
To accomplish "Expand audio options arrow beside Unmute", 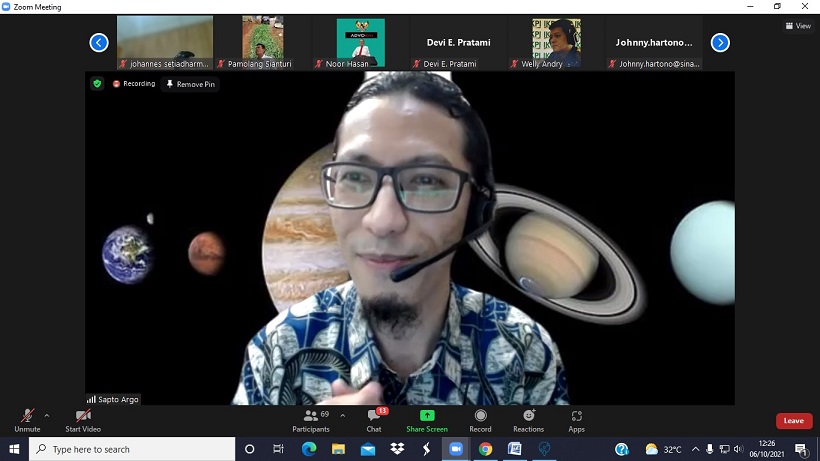I will pyautogui.click(x=47, y=415).
